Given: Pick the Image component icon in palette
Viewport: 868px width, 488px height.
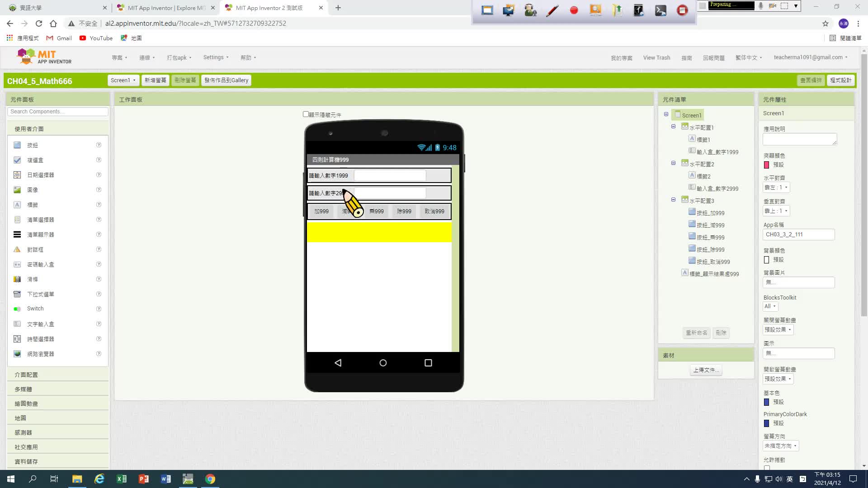Looking at the screenshot, I should [17, 190].
